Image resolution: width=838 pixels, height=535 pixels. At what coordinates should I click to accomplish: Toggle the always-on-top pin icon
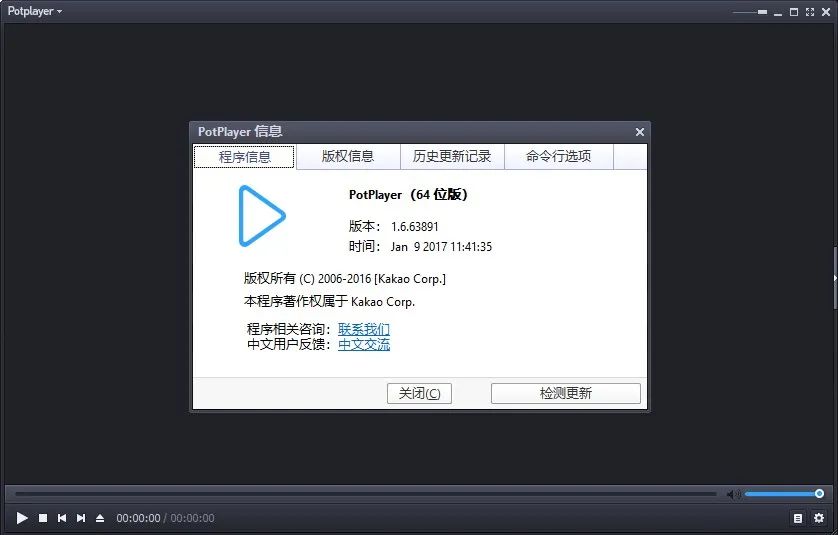pos(763,12)
